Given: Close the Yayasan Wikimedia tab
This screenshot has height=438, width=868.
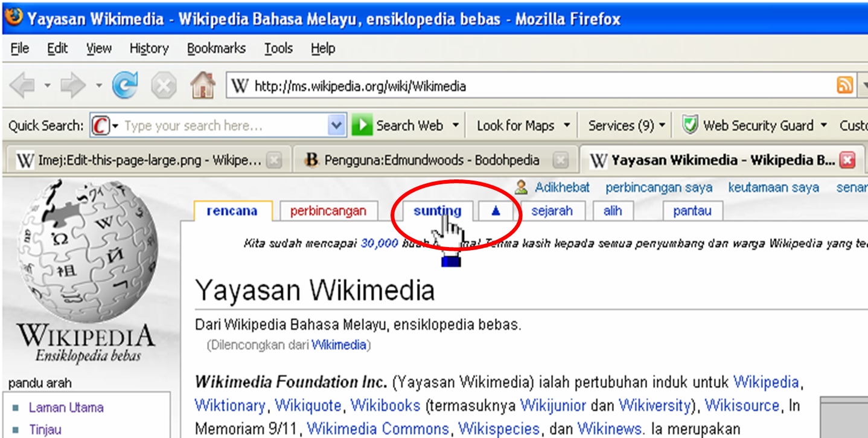Looking at the screenshot, I should click(x=848, y=161).
